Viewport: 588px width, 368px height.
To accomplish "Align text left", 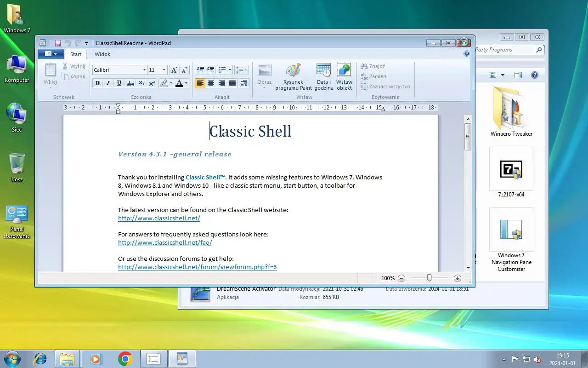I will pos(200,83).
